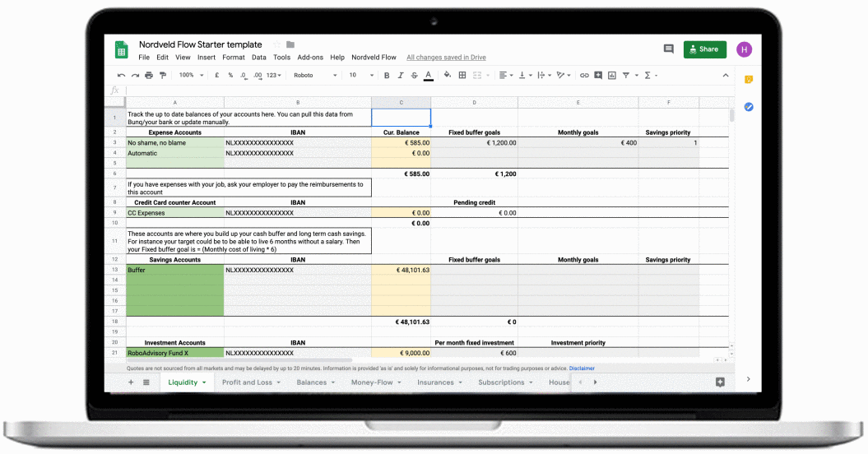Select the RoboAdvisory Fund X cell

point(175,353)
